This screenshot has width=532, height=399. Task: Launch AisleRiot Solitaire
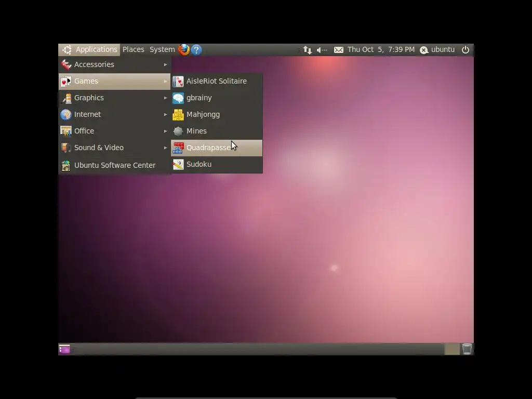(x=217, y=82)
